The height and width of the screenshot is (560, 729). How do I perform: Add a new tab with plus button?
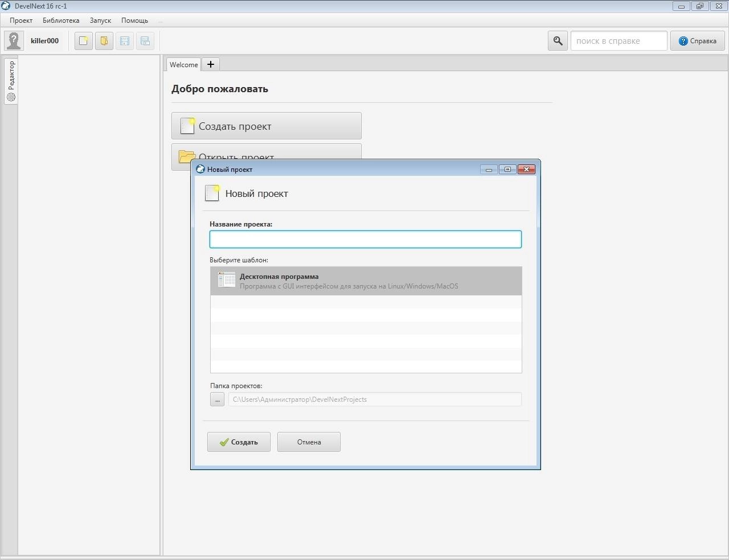point(211,64)
